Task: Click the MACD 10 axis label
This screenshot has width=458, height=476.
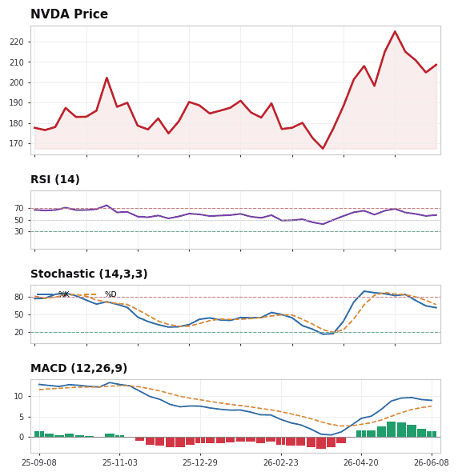Action: pos(19,397)
